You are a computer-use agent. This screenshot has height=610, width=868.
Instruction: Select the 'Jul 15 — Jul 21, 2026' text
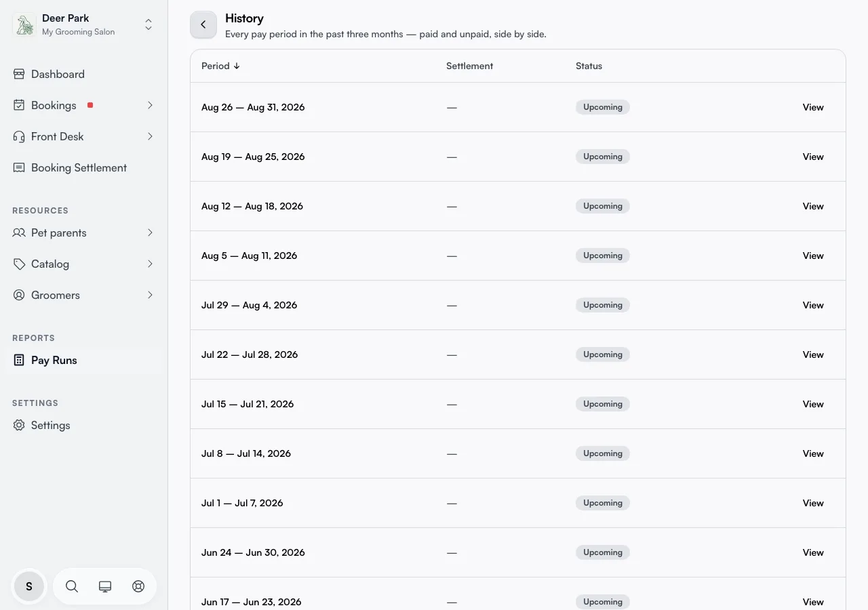248,404
